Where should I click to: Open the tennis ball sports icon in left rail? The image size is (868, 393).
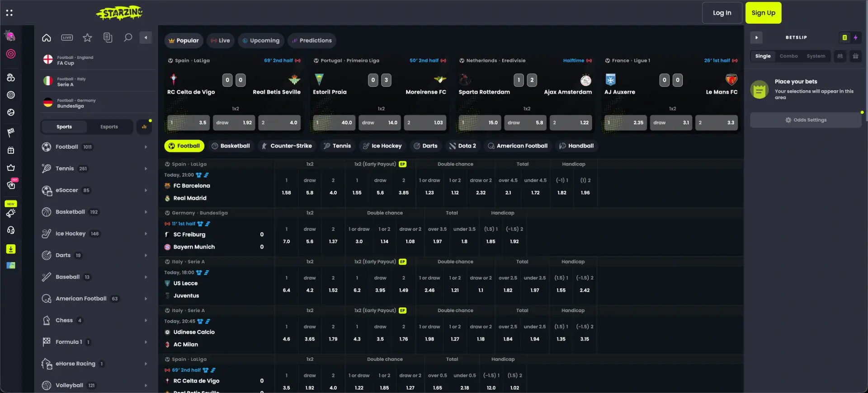point(11,112)
